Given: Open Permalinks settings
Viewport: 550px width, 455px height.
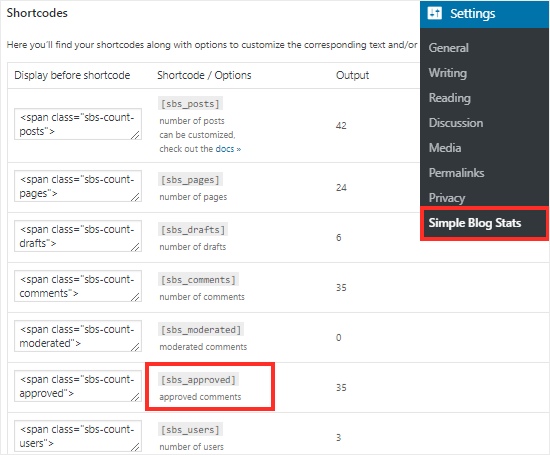Looking at the screenshot, I should click(456, 173).
